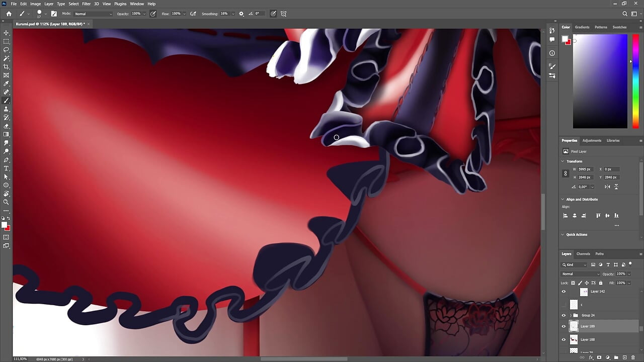The height and width of the screenshot is (362, 644).
Task: Select the Move tool
Action: click(7, 33)
